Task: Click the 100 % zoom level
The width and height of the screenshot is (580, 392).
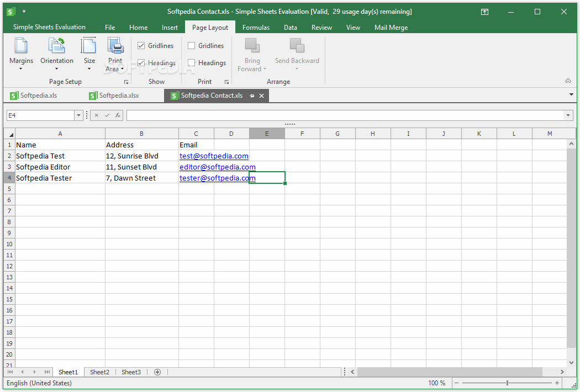Action: tap(436, 383)
